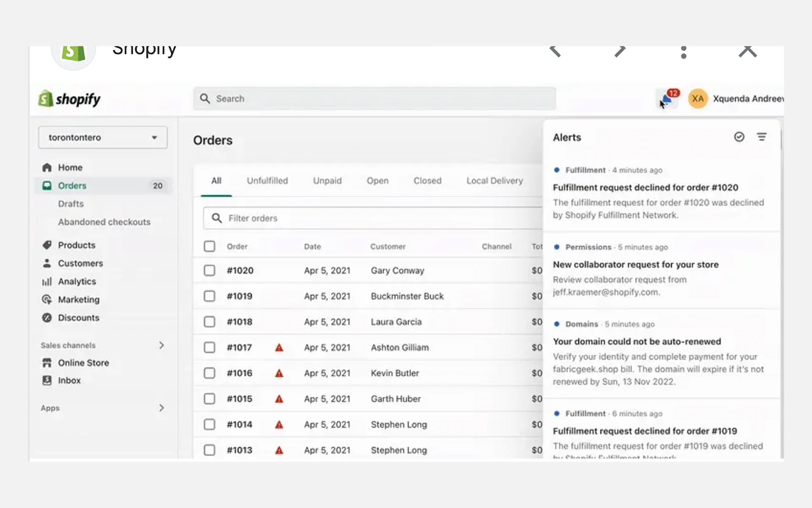Expand the Apps section chevron
Screen dimensions: 812x508
click(x=161, y=408)
